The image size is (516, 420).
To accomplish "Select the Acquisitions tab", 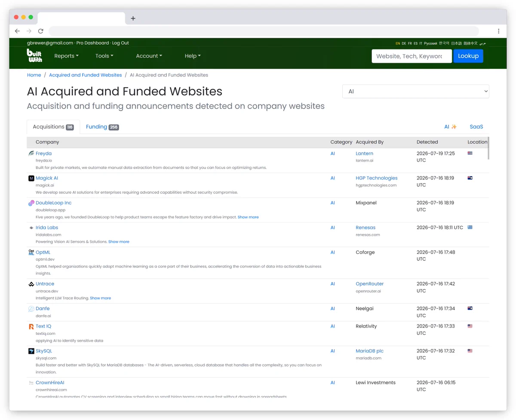I will click(x=53, y=127).
